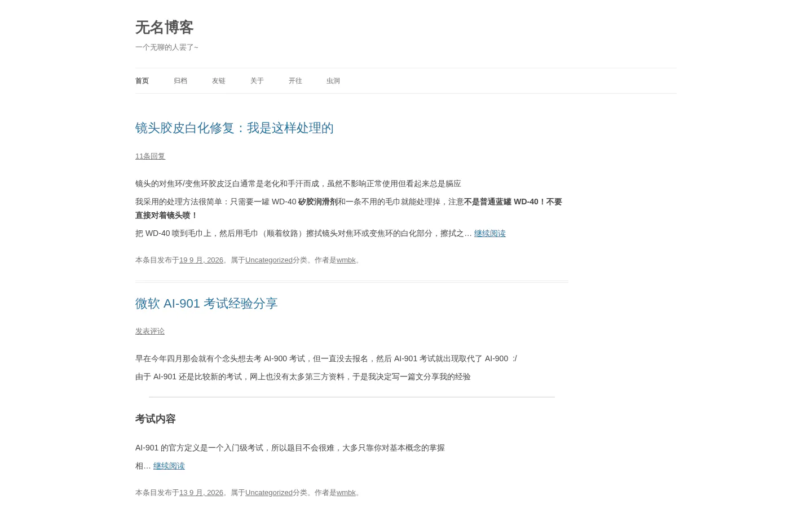Select the 友链 navigation item
The width and height of the screenshot is (812, 508).
[x=219, y=81]
